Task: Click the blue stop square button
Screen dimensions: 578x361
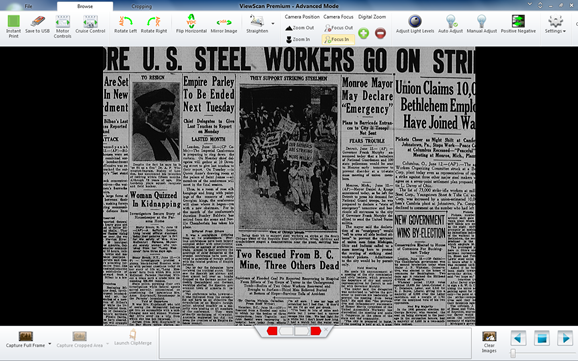Action: point(542,338)
